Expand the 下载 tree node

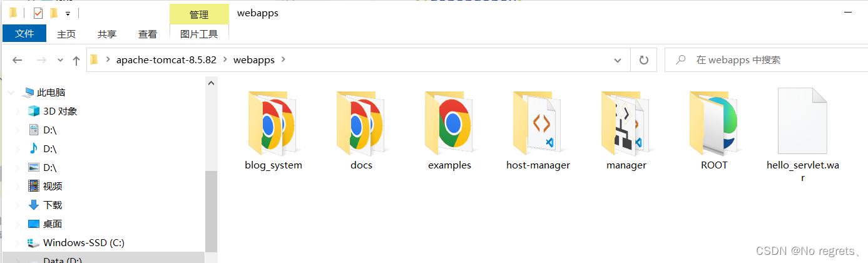[x=18, y=205]
